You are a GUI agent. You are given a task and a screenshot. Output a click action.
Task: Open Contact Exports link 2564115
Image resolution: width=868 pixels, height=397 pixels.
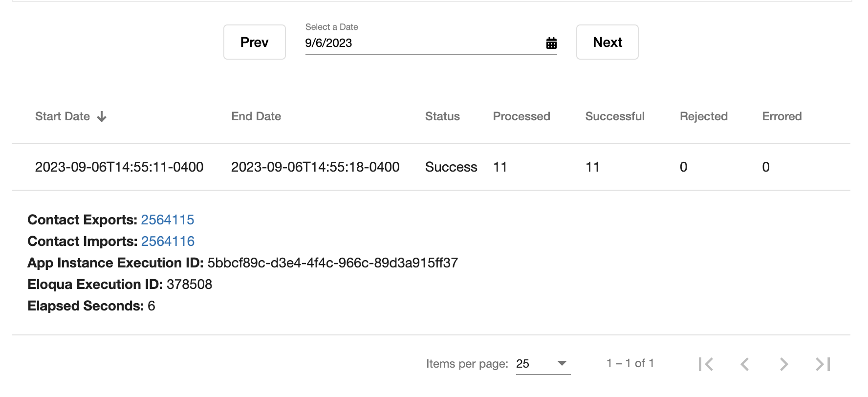click(167, 220)
